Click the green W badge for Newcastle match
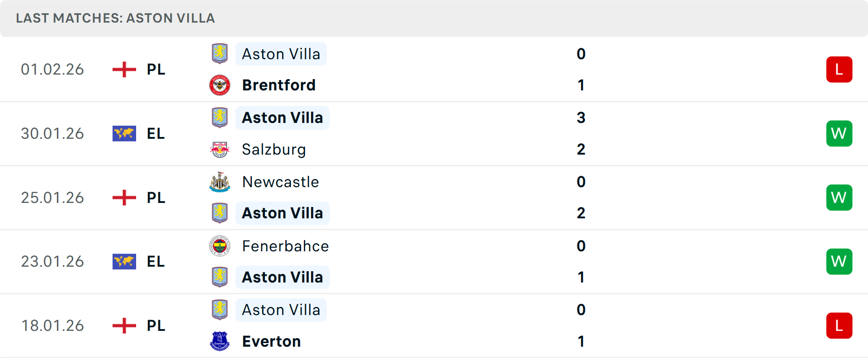Screen dimensions: 868x358 pos(839,198)
